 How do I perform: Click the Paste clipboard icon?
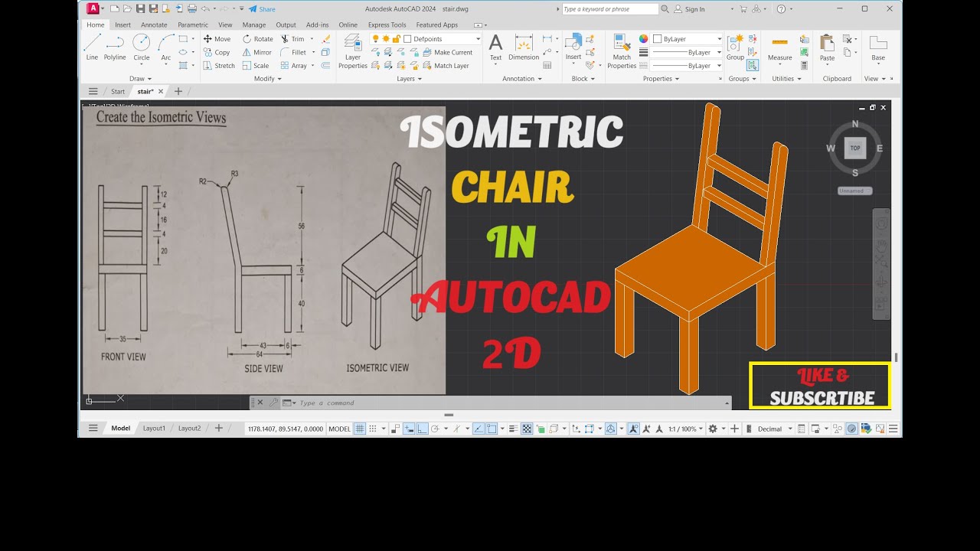(x=827, y=47)
